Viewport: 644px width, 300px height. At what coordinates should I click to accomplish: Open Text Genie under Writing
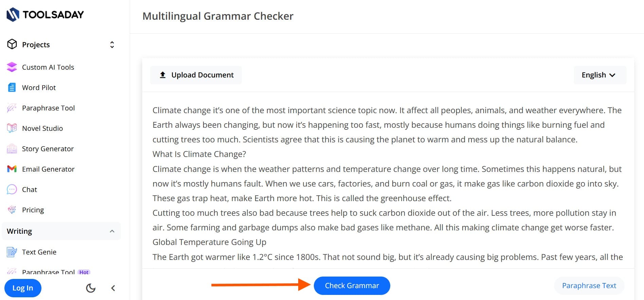tap(39, 252)
